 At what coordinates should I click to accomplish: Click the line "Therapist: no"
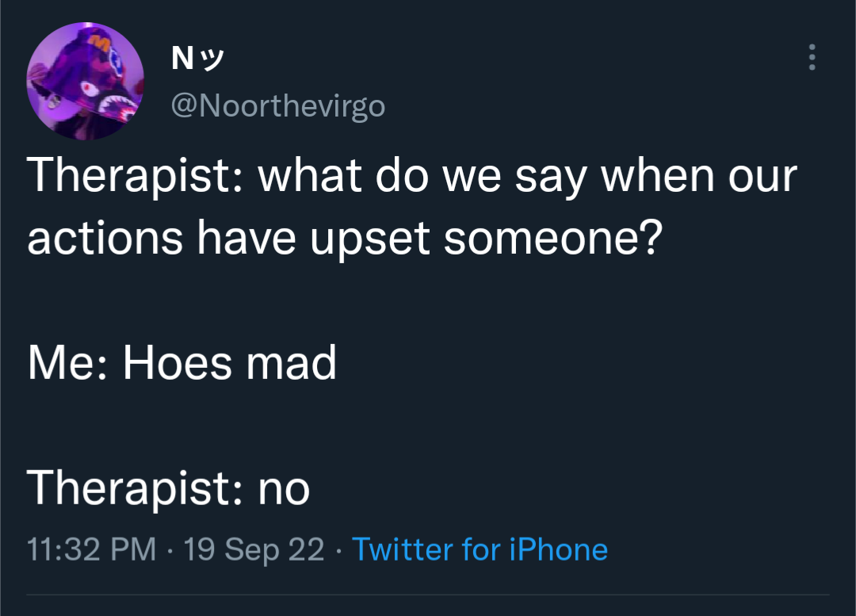click(168, 488)
